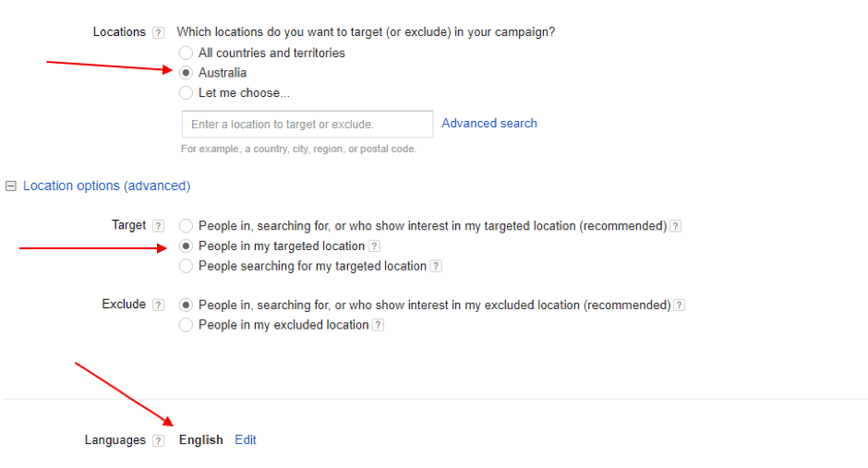
Task: Click the help icon beside Exclude label
Action: pyautogui.click(x=158, y=306)
